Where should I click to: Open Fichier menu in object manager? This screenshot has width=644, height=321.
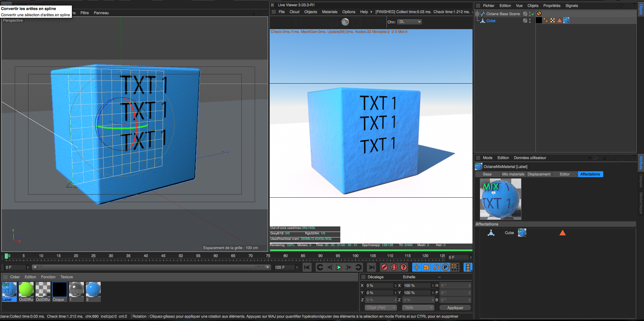[489, 6]
